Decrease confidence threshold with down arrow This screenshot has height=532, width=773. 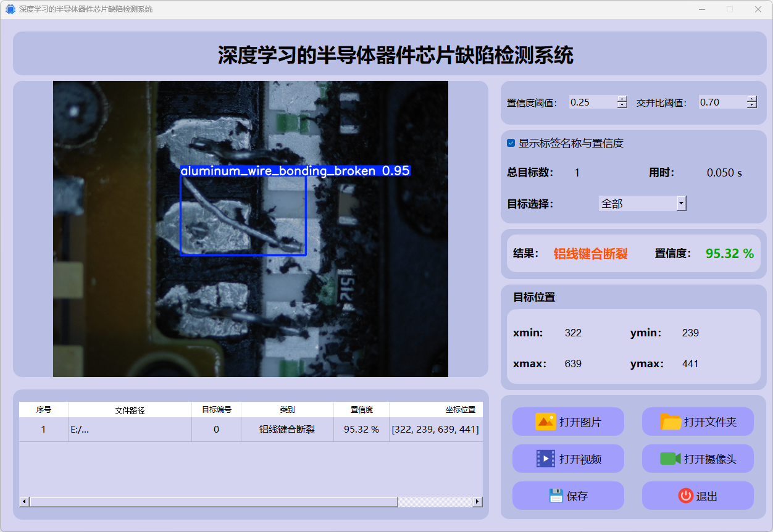pyautogui.click(x=622, y=106)
